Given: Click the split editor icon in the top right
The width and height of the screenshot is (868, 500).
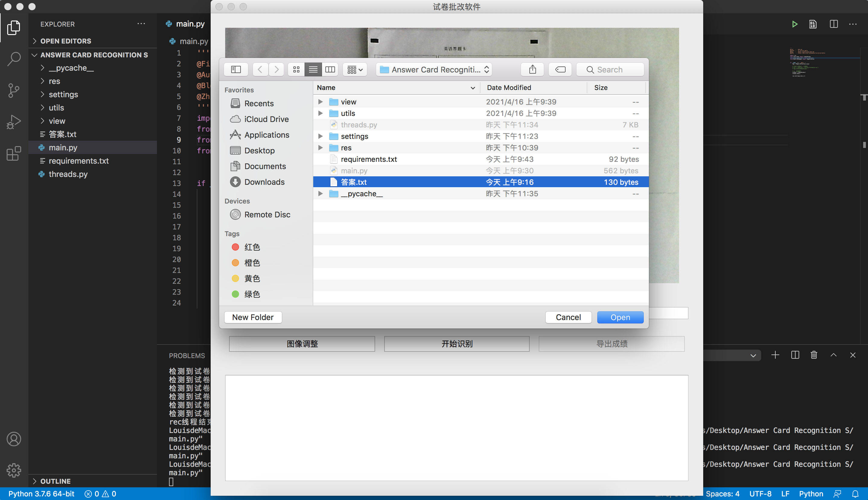Looking at the screenshot, I should pos(833,24).
